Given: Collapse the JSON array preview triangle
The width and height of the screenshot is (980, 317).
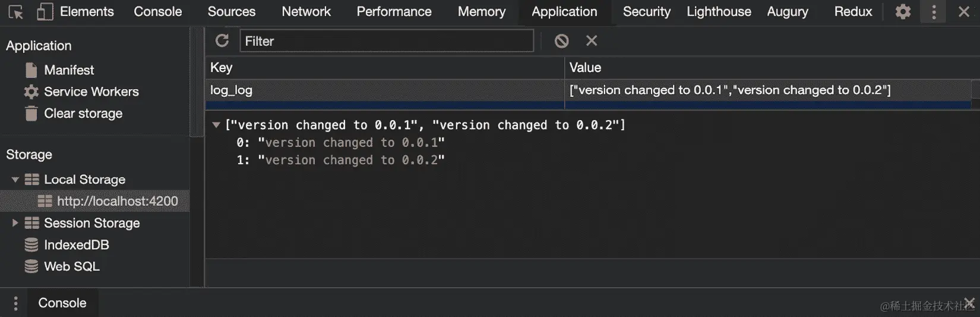Looking at the screenshot, I should 216,125.
